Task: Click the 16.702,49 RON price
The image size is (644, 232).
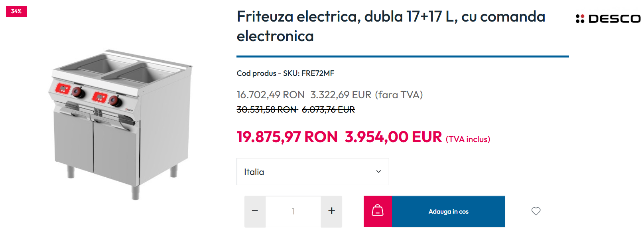Action: click(x=270, y=95)
